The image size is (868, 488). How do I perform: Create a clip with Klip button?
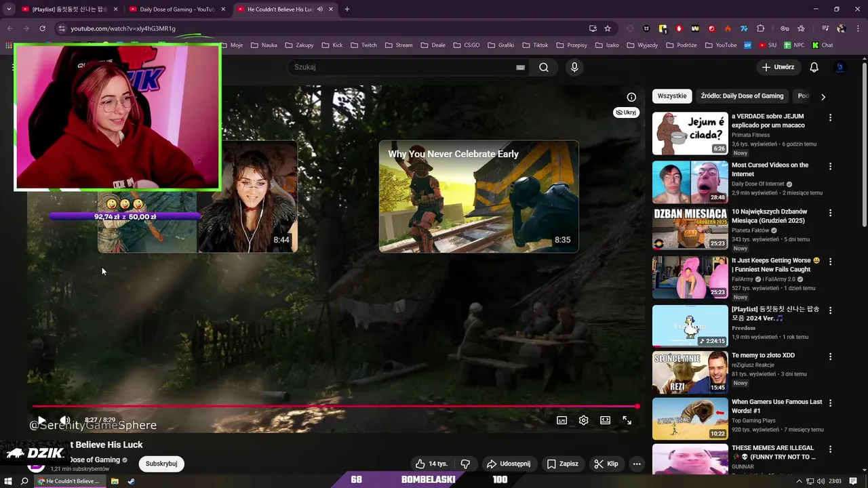pos(606,464)
